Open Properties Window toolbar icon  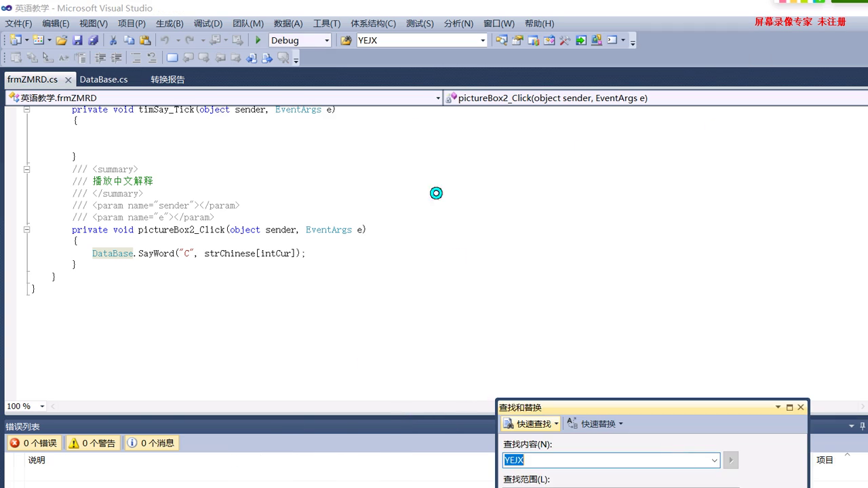[517, 40]
